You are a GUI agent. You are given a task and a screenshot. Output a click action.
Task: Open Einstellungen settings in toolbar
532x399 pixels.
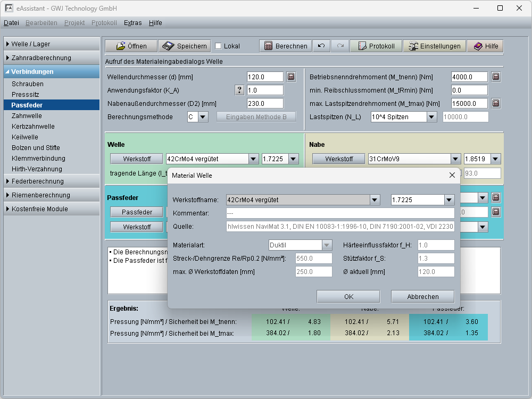(x=434, y=46)
